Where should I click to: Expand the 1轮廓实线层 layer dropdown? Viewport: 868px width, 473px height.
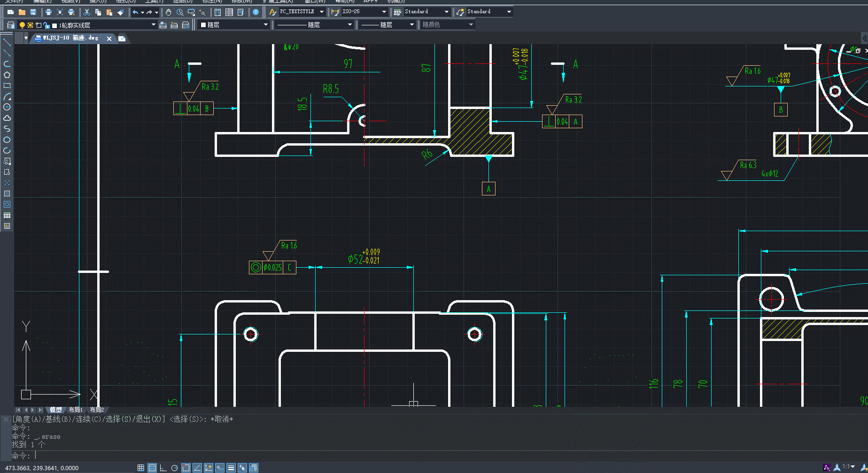[103, 25]
